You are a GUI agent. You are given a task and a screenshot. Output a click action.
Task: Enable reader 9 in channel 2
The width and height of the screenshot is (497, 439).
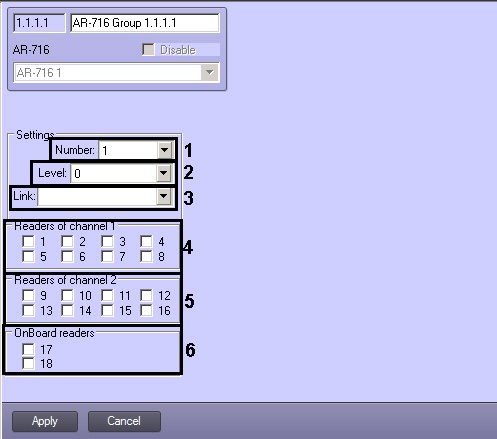[x=28, y=295]
